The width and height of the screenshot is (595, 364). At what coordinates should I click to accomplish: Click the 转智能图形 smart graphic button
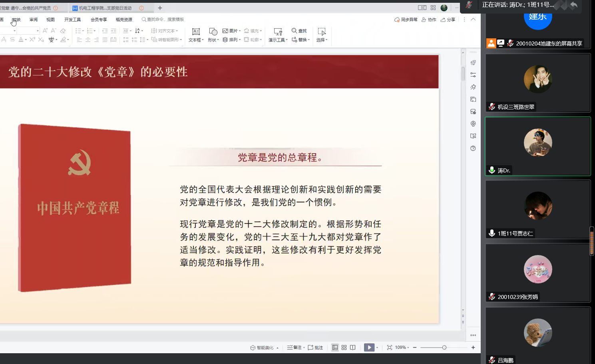click(166, 40)
